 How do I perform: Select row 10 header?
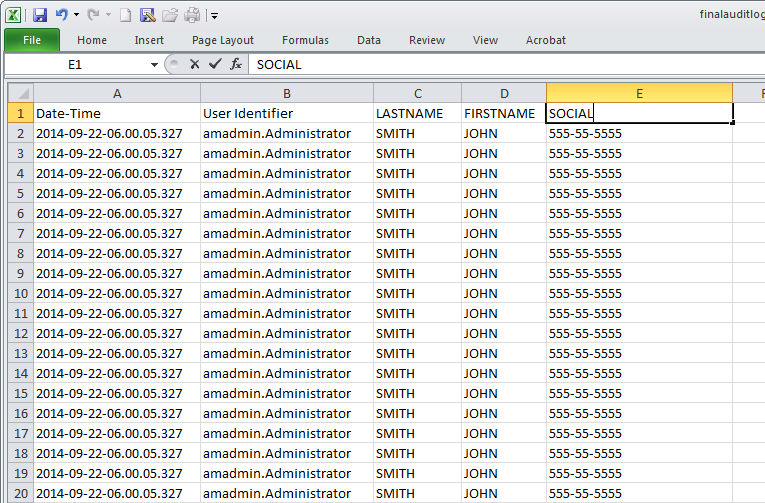[20, 293]
